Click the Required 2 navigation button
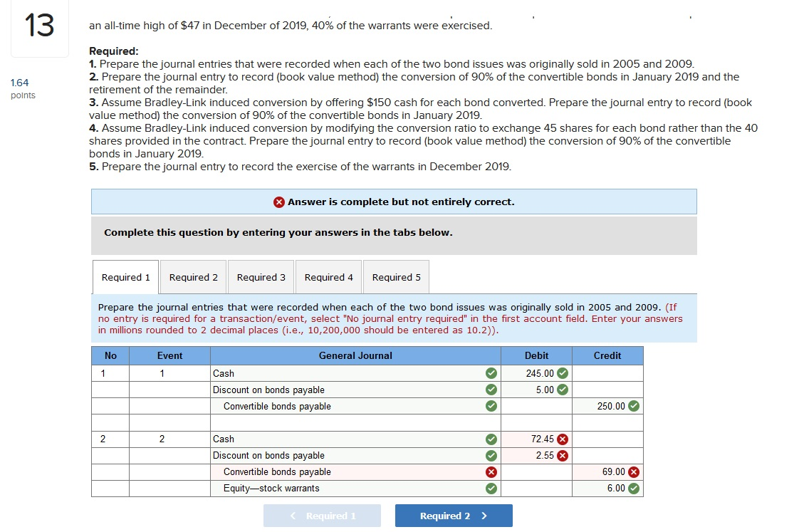799x532 pixels. click(x=454, y=515)
